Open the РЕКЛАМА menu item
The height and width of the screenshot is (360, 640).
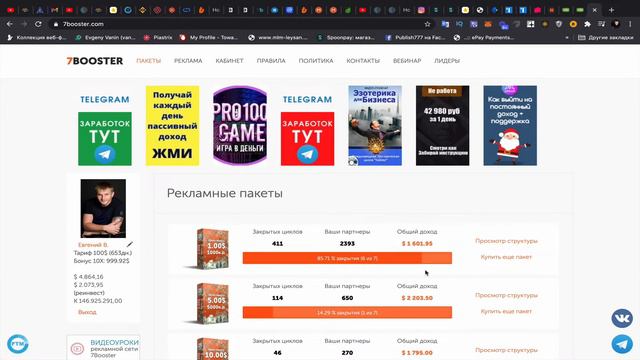point(188,61)
